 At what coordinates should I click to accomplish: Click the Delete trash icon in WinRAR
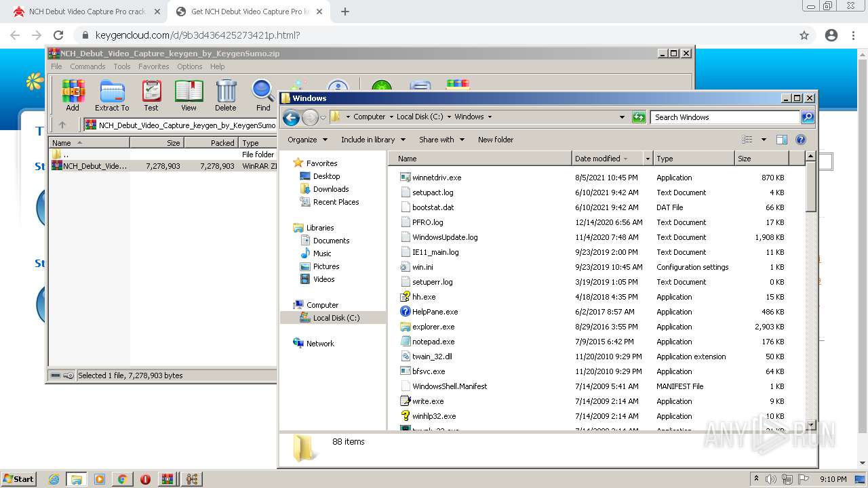coord(226,96)
